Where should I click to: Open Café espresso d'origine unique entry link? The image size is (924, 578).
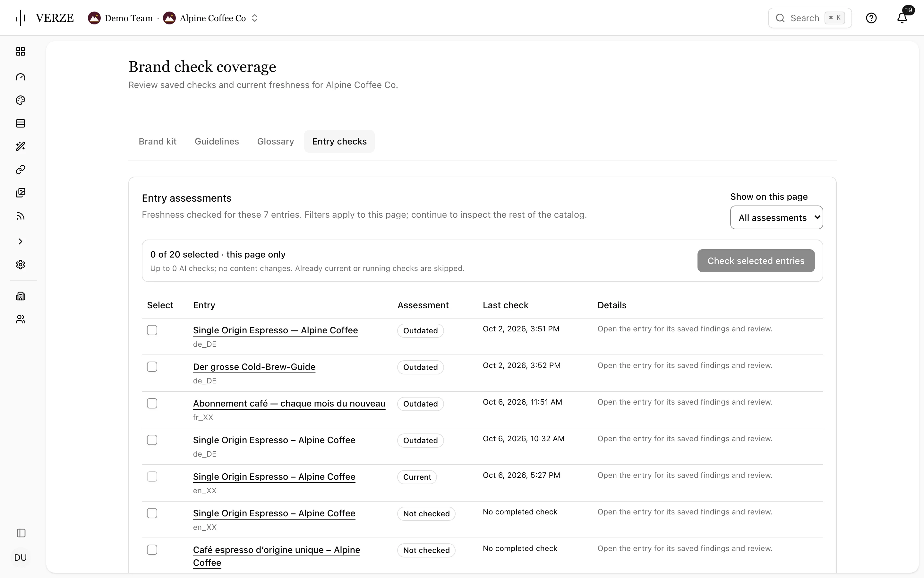277,556
